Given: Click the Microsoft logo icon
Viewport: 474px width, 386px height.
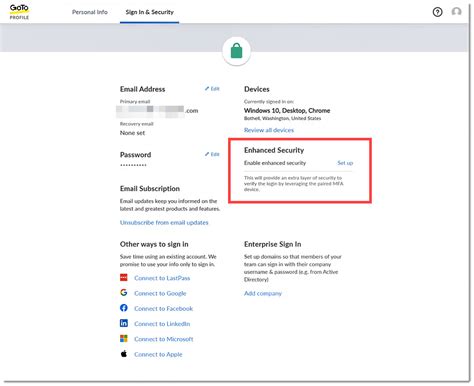Looking at the screenshot, I should [124, 339].
